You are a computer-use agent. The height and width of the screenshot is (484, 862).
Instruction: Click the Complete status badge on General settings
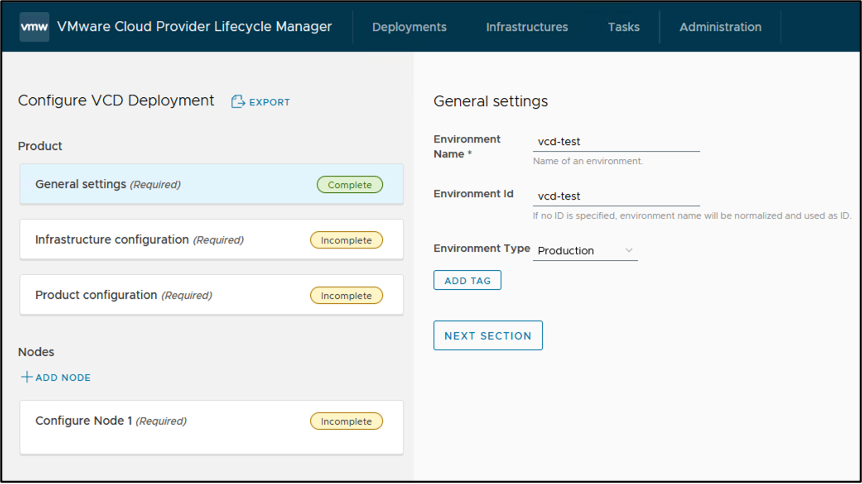350,185
